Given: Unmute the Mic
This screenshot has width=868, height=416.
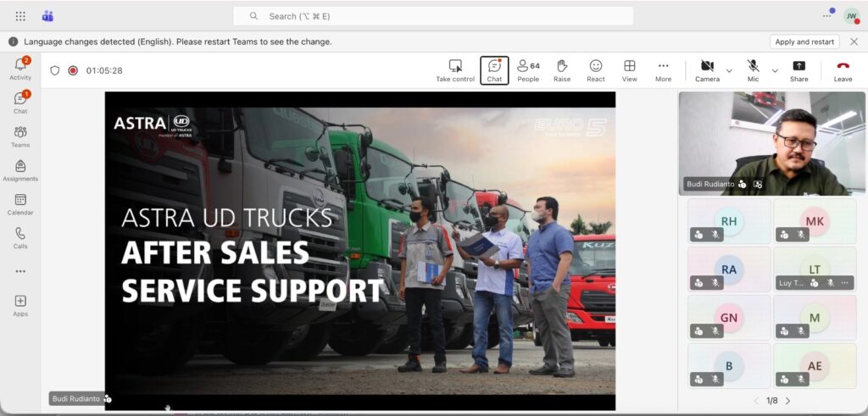Looking at the screenshot, I should (x=753, y=71).
